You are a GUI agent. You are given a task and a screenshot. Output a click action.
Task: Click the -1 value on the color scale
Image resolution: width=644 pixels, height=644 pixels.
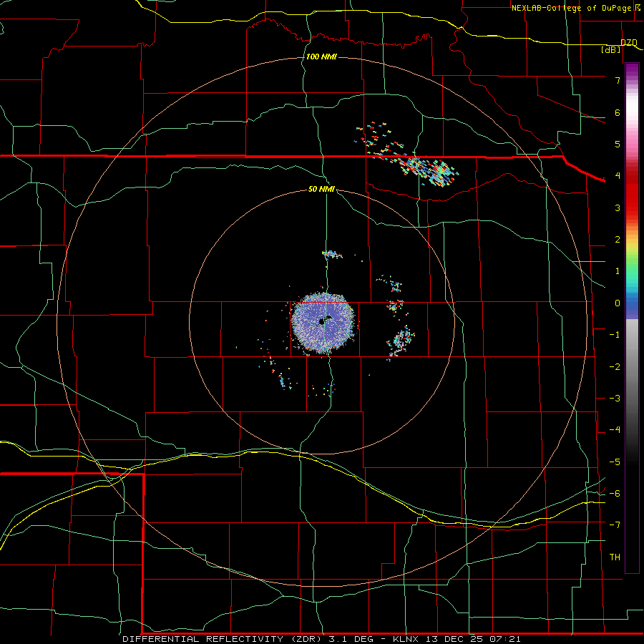[615, 335]
